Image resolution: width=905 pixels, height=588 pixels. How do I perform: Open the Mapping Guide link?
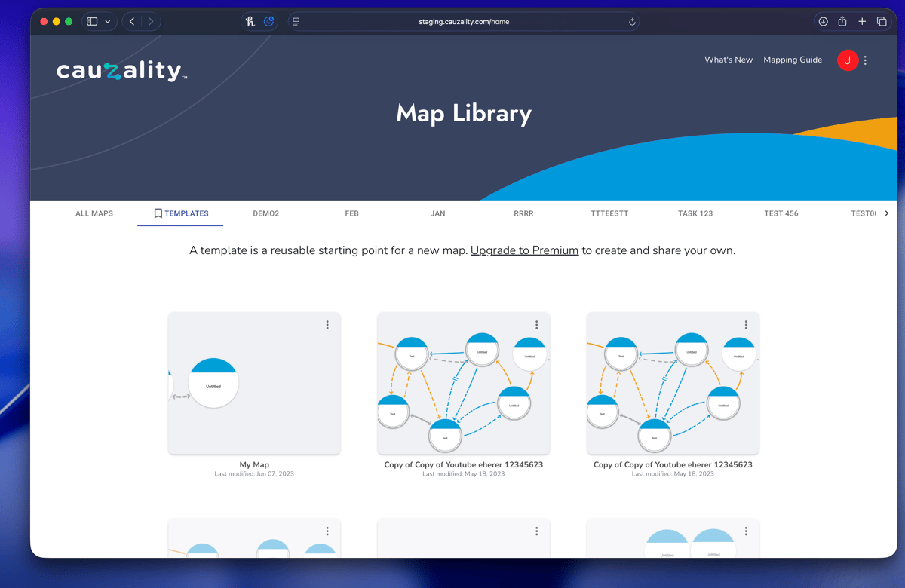click(x=793, y=60)
